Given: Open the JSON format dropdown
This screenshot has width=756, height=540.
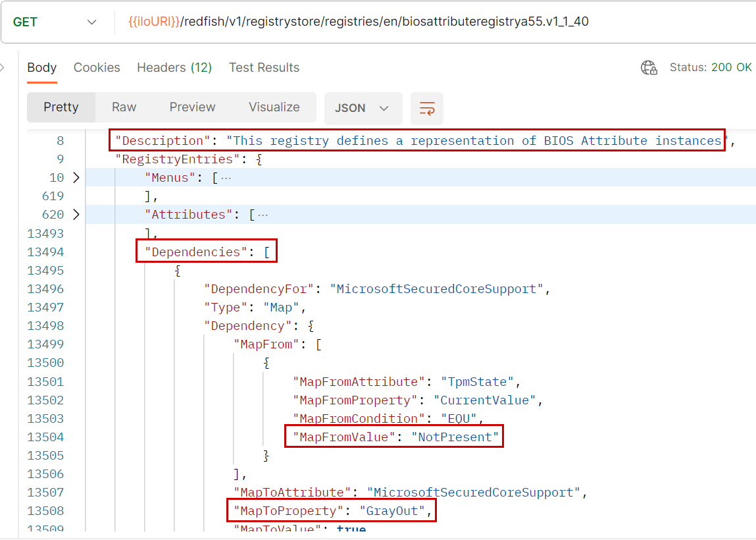Looking at the screenshot, I should tap(363, 108).
